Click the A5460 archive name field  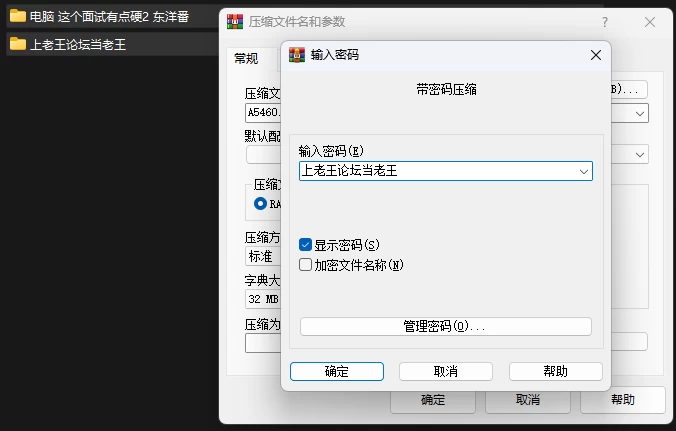click(263, 113)
